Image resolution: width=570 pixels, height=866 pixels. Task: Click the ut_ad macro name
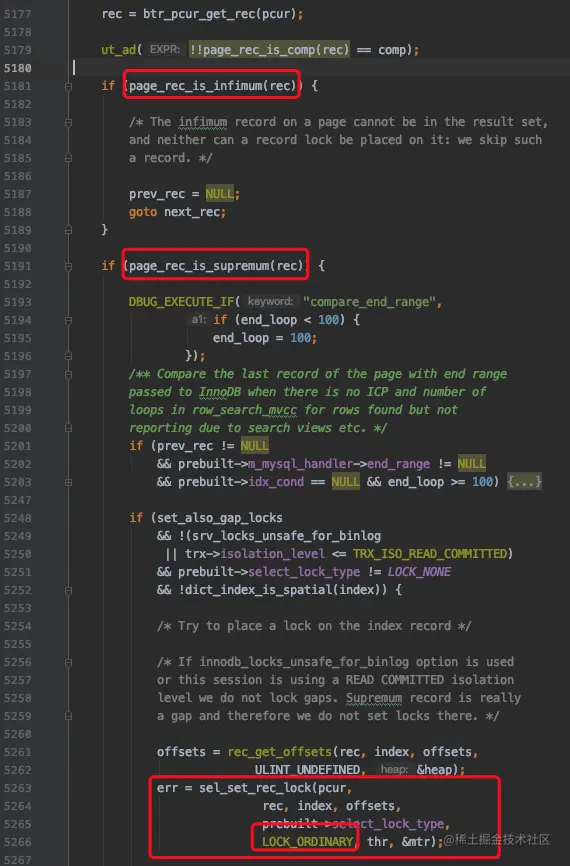click(118, 50)
